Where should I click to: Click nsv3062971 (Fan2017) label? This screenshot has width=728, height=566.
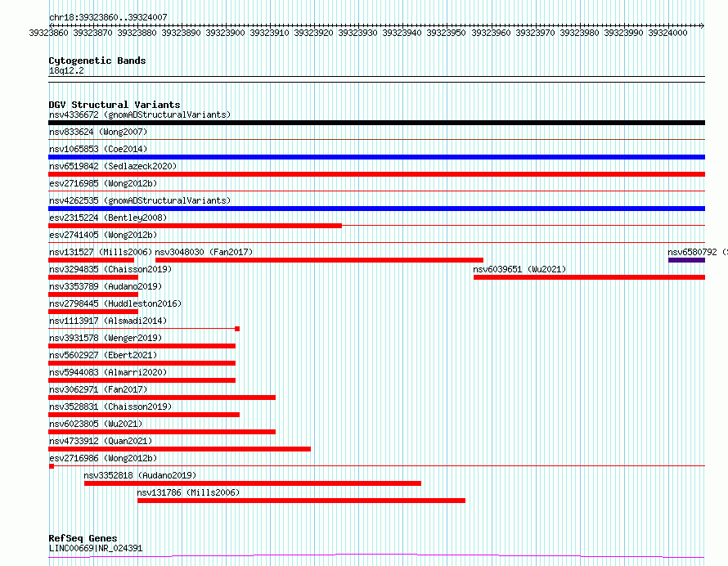tap(98, 389)
